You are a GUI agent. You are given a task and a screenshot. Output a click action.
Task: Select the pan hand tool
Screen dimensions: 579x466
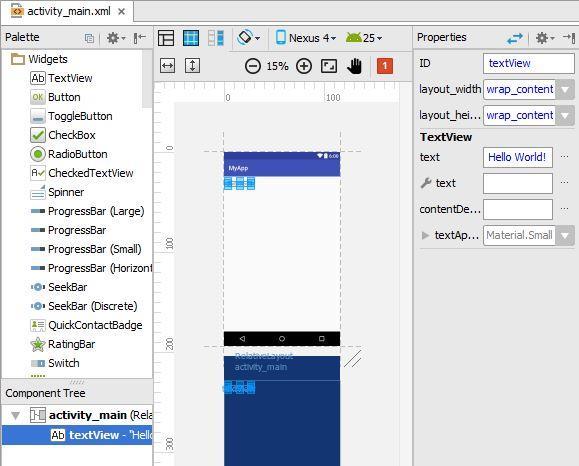354,66
